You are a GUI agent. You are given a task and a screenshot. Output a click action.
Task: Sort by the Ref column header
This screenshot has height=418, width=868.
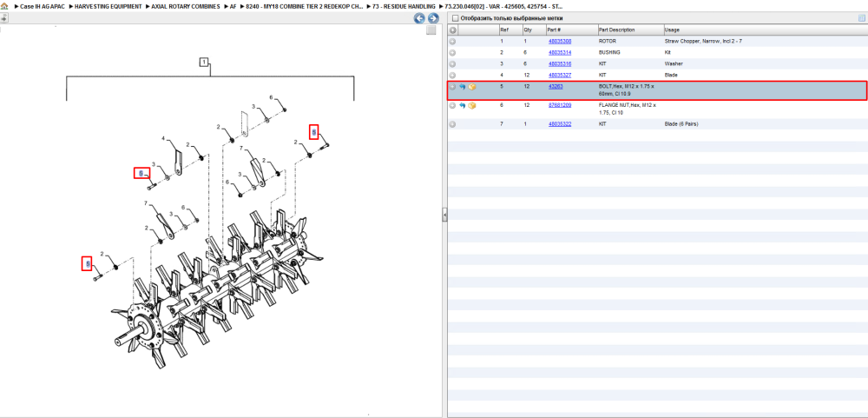510,30
